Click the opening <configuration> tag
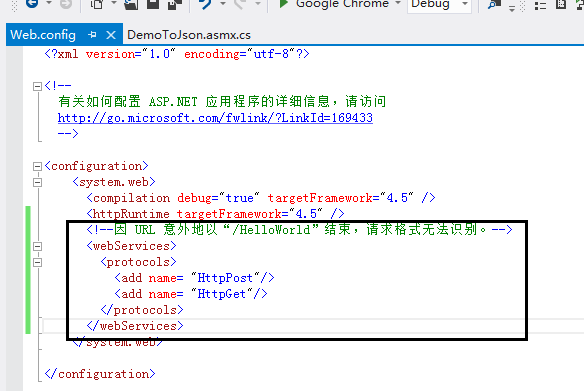 click(x=96, y=166)
